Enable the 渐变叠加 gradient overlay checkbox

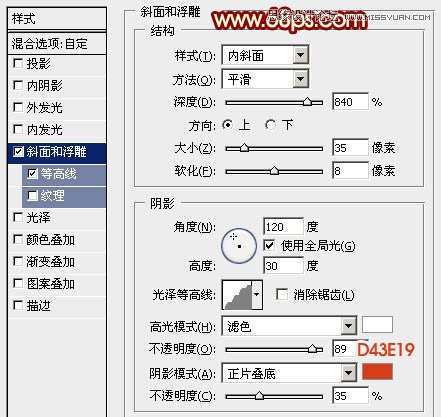pos(18,262)
